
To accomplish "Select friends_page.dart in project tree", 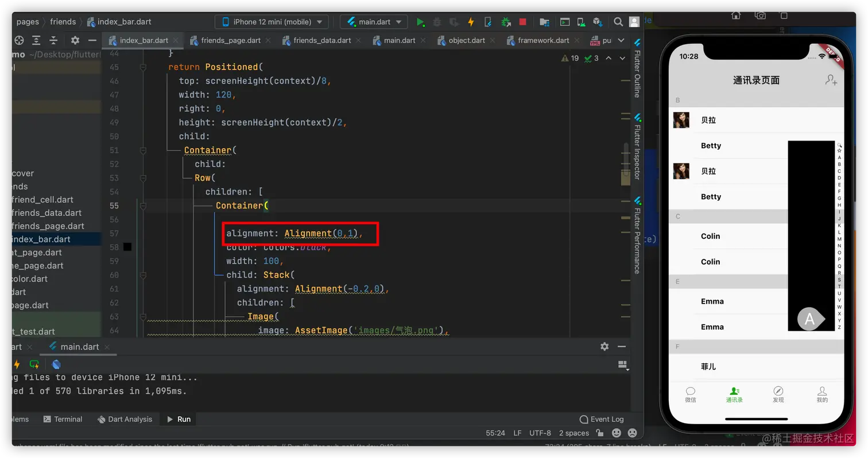I will 48,226.
